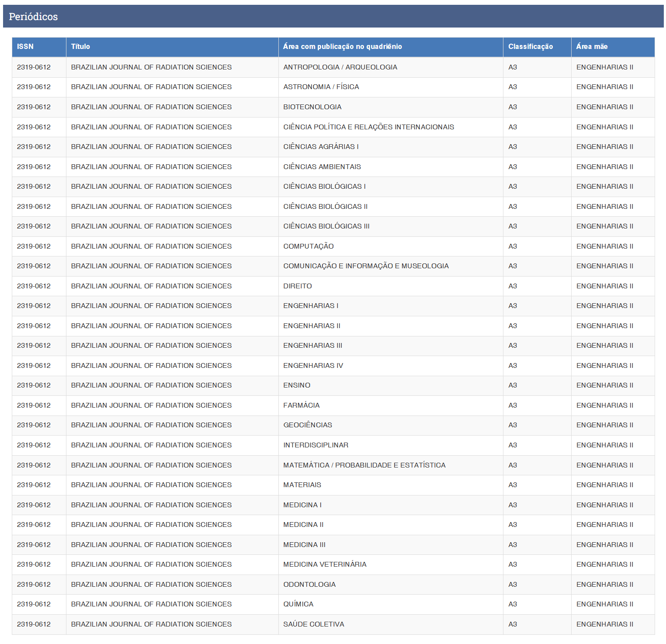Select the ASTRONOMIA / FÍSICA area cell
The image size is (666, 644).
point(321,87)
